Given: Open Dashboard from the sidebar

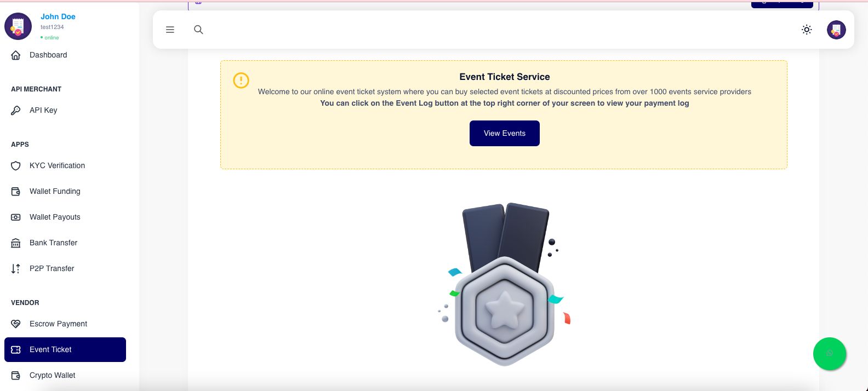Looking at the screenshot, I should tap(48, 55).
